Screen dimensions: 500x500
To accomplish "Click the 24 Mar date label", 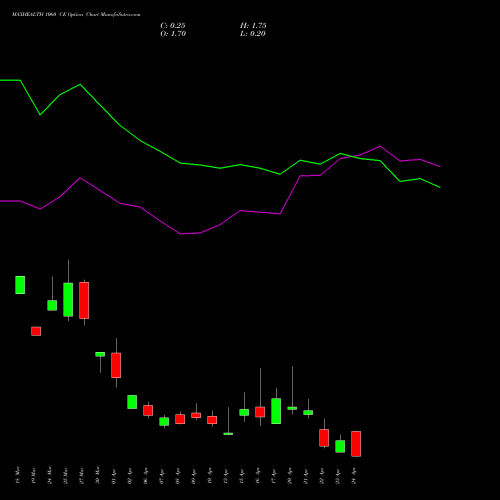I will click(50, 475).
